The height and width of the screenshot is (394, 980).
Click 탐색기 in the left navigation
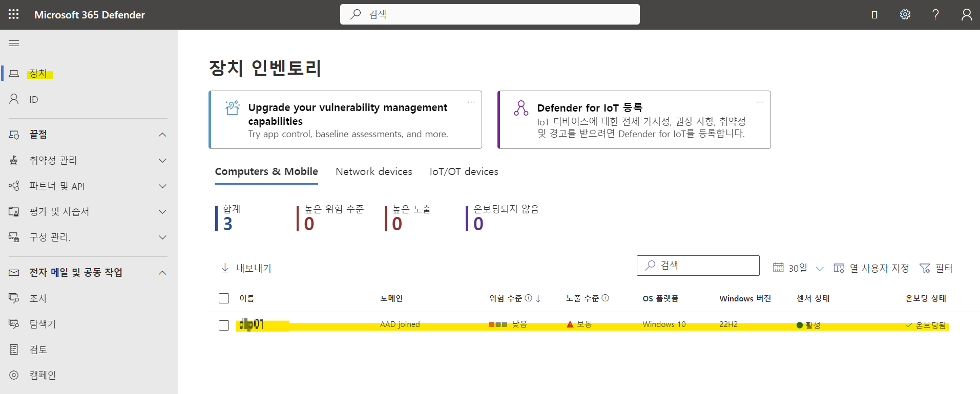[43, 324]
